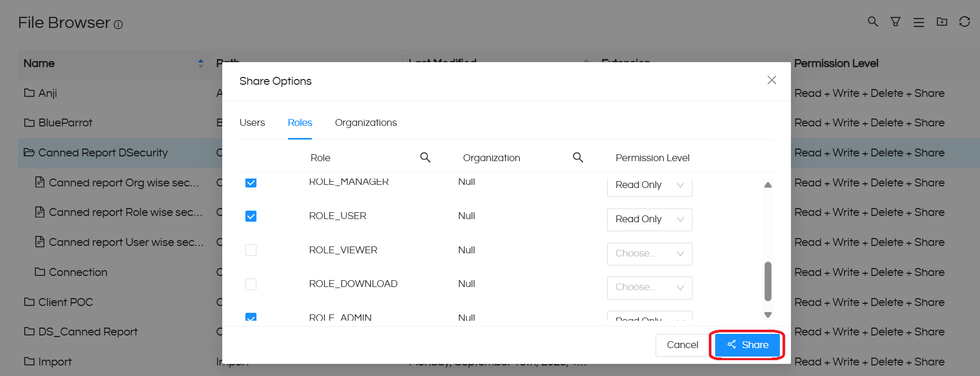Click the search icon in top toolbar
980x376 pixels.
[873, 22]
